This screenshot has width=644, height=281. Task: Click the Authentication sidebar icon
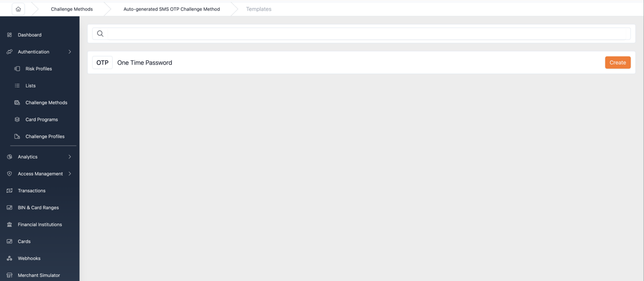[x=10, y=52]
